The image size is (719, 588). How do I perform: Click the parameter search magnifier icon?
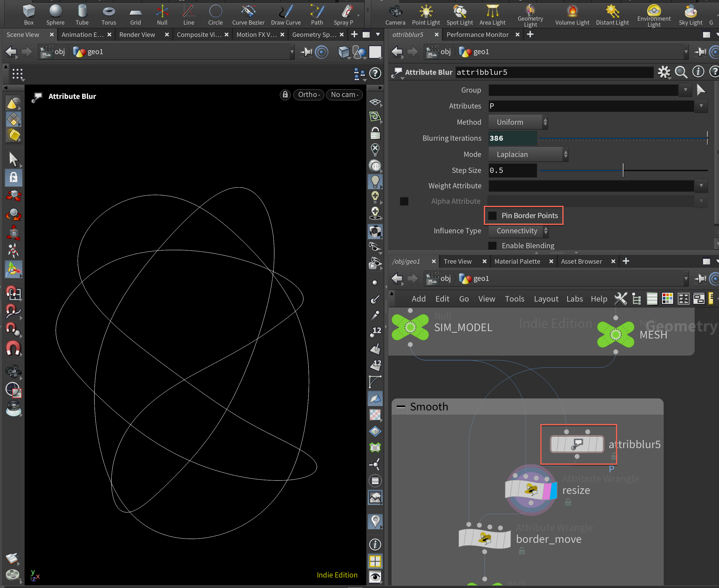pos(680,72)
